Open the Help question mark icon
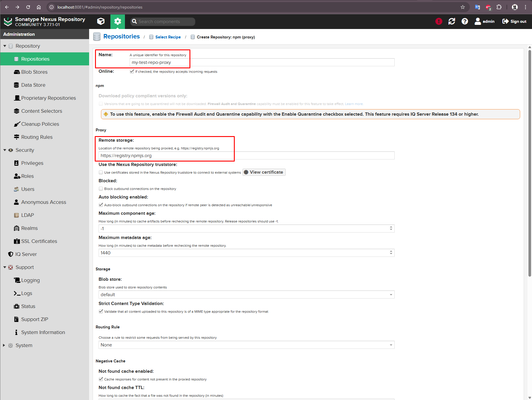The image size is (532, 400). pos(465,21)
